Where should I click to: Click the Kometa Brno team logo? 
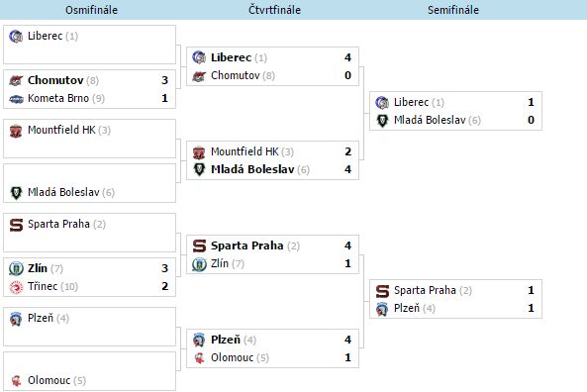(16, 99)
